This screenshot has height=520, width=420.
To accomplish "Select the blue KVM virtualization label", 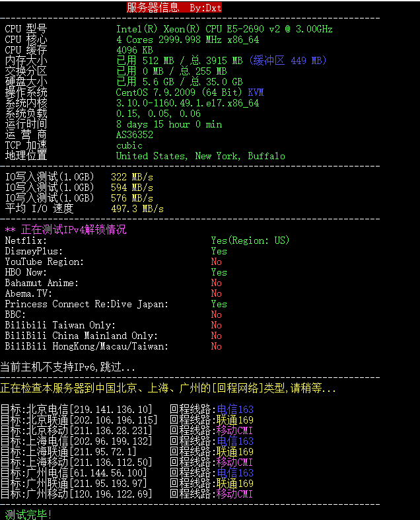I will pos(255,93).
